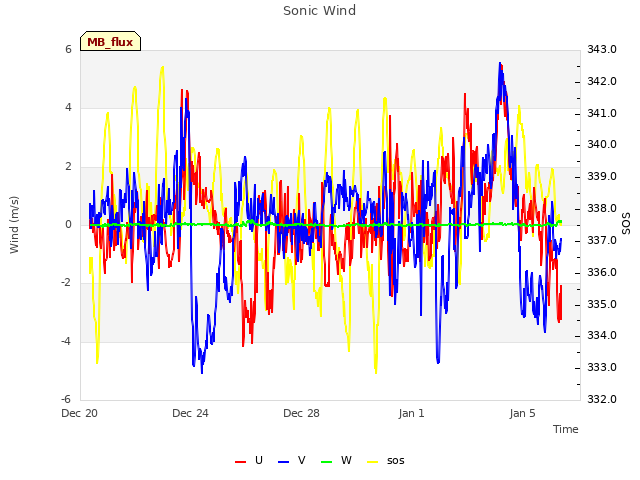Click the -4 left-axis tick label

[x=66, y=341]
